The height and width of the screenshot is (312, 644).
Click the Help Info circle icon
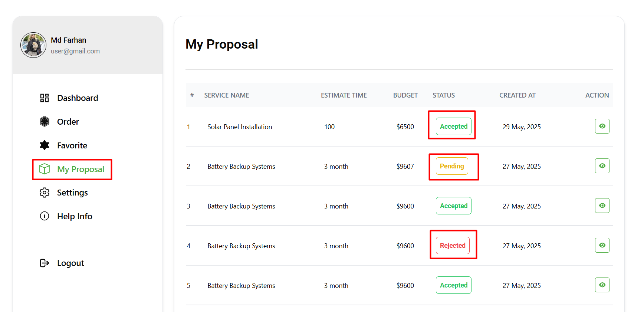45,216
